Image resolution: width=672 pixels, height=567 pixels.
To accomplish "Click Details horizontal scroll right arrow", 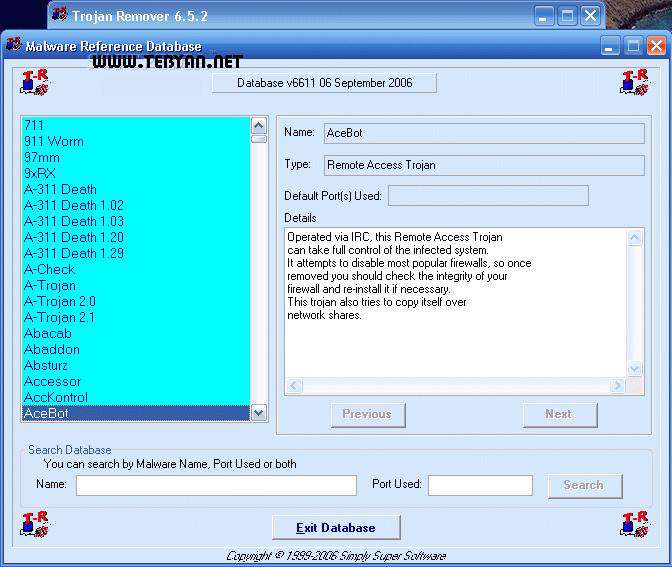I will [617, 386].
